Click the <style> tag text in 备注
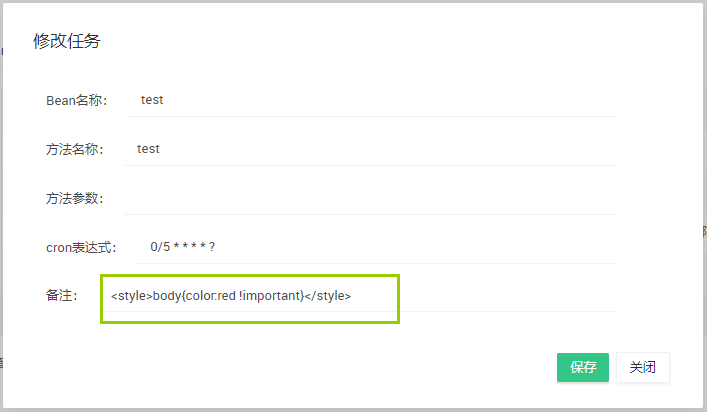 coord(132,296)
